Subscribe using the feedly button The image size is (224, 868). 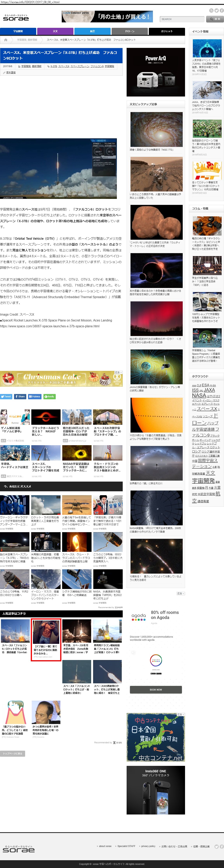(x=49, y=396)
